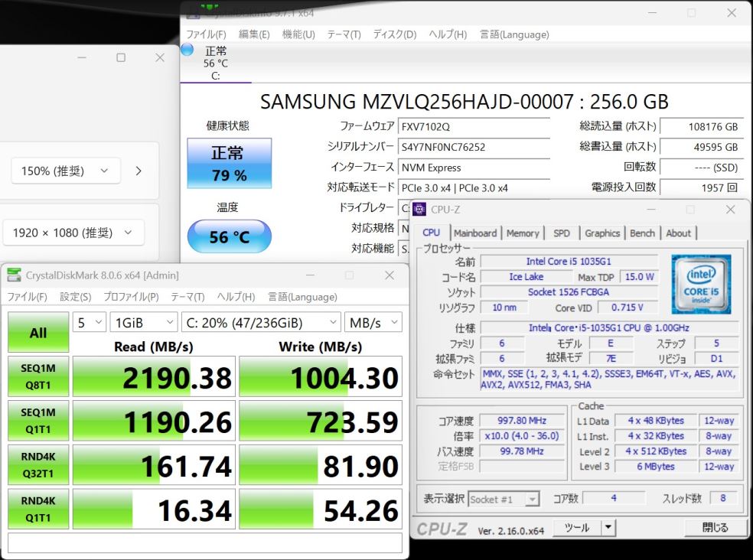
Task: Go to the Bench tab
Action: 642,233
